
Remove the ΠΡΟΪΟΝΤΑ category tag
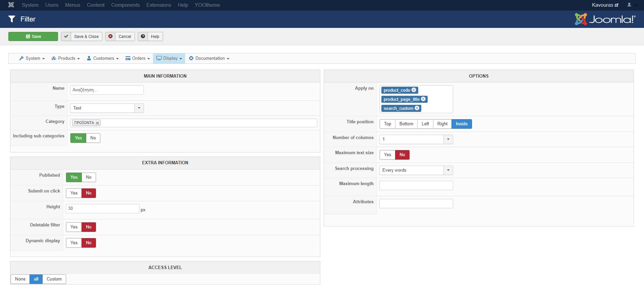click(x=97, y=123)
